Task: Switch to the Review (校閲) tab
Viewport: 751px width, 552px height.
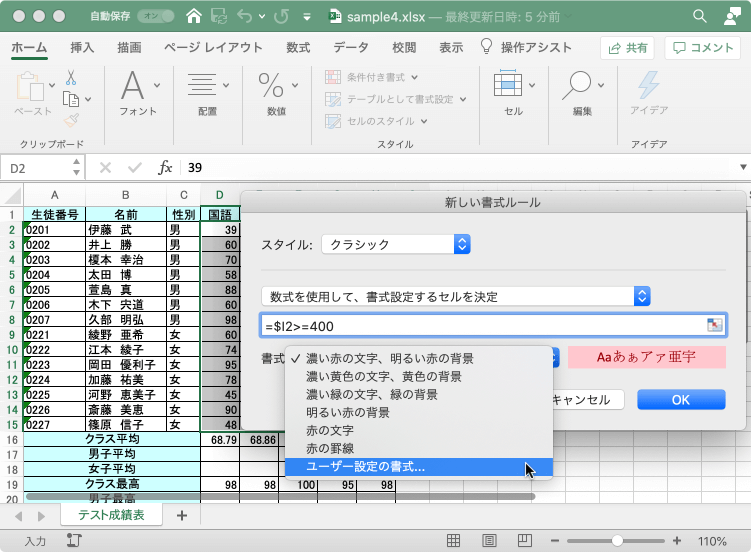Action: 404,47
